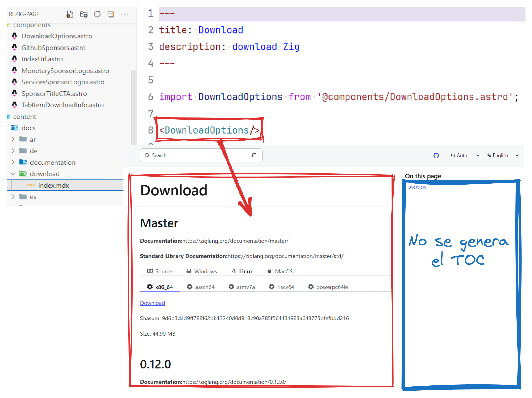The height and width of the screenshot is (398, 532).
Task: Expand the ar folder chevron
Action: point(13,139)
